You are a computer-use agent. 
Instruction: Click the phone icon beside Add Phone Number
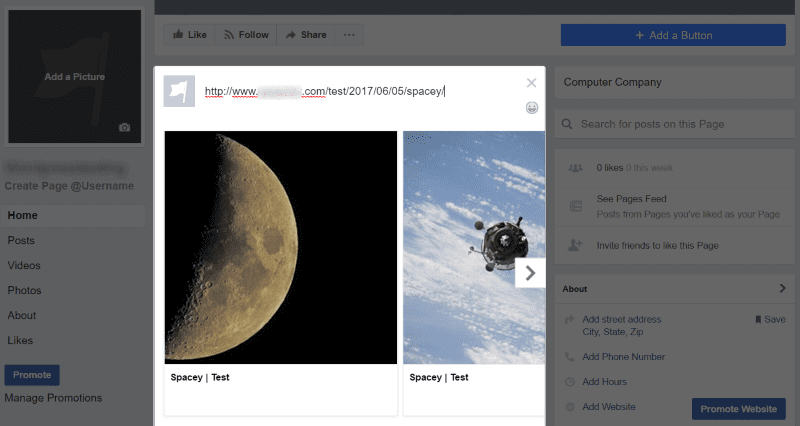[x=570, y=357]
